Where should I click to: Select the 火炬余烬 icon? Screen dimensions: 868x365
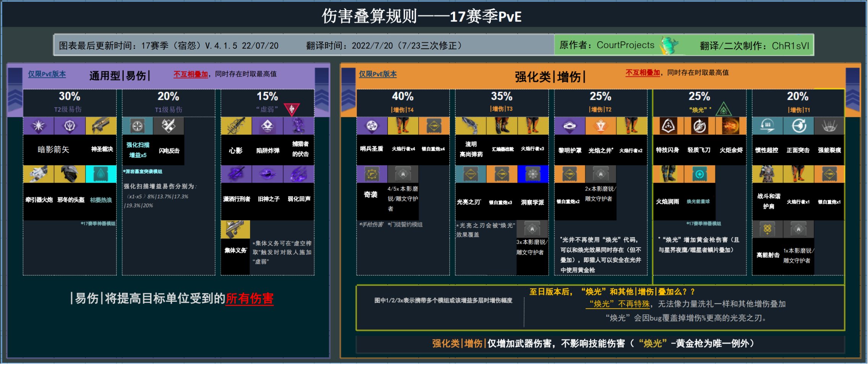pos(731,126)
